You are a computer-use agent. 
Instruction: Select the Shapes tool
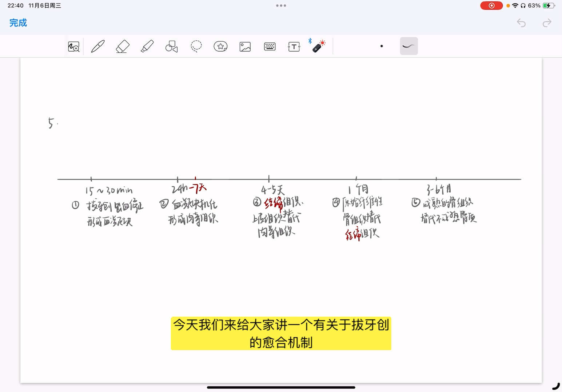click(x=171, y=47)
